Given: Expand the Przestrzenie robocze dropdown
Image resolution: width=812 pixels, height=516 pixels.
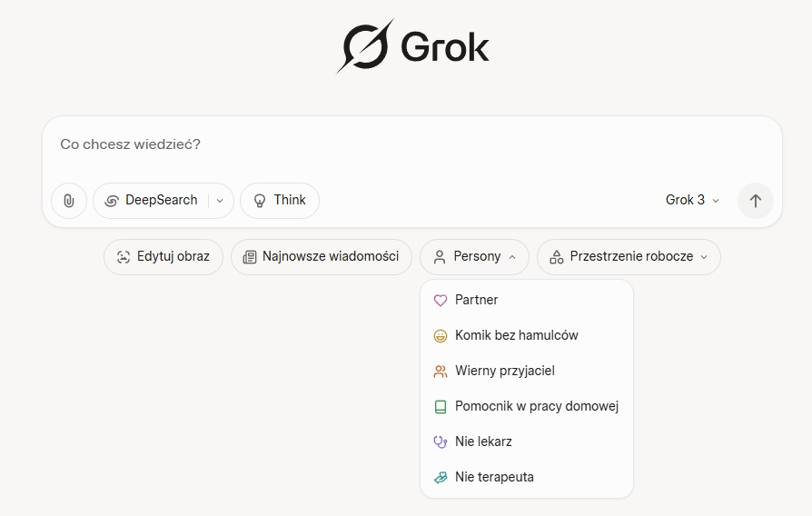Looking at the screenshot, I should click(629, 257).
